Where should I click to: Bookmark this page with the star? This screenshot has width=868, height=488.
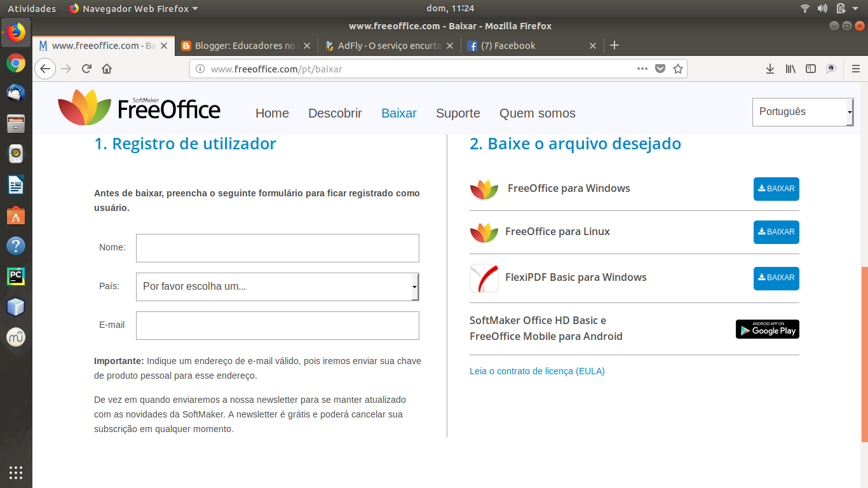click(678, 69)
